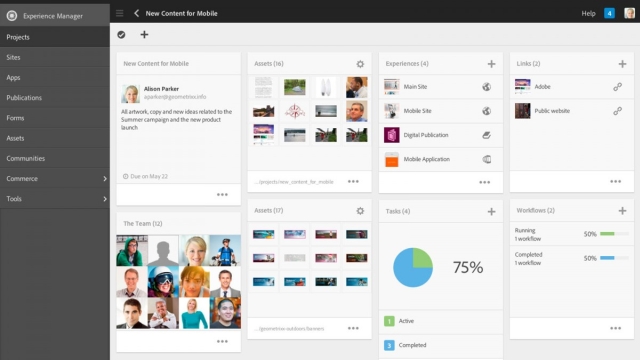Click the Running workflow progress bar

tap(614, 234)
